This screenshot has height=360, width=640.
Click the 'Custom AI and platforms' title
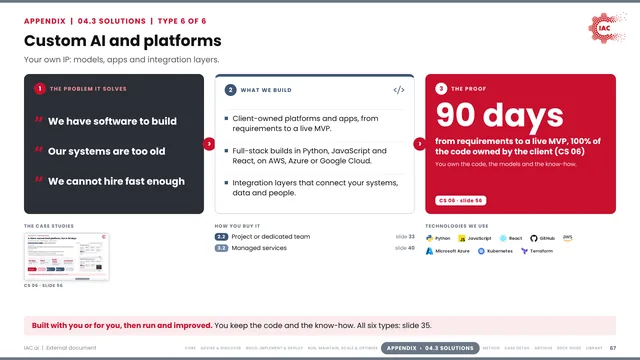tap(122, 41)
